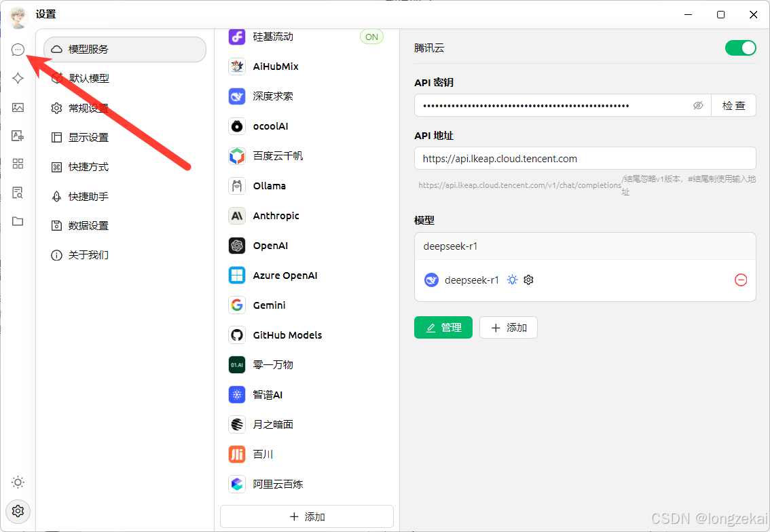Select the Ollama provider
The height and width of the screenshot is (532, 770).
click(x=306, y=186)
